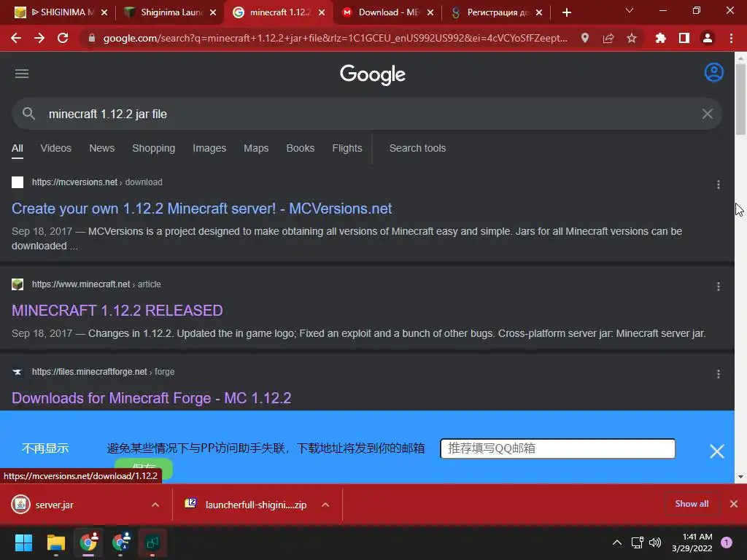Click the https://mcversions.net result URL text

pos(74,182)
